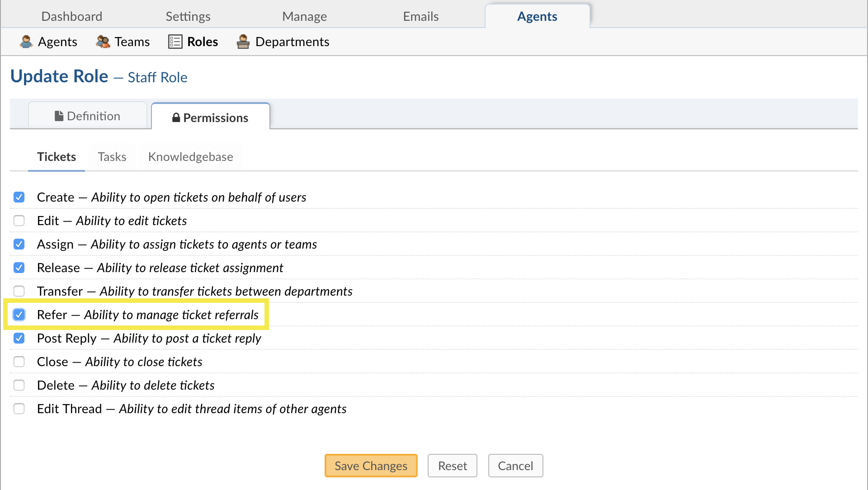The width and height of the screenshot is (868, 490).
Task: Click the Staff Role heading link
Action: [x=157, y=77]
